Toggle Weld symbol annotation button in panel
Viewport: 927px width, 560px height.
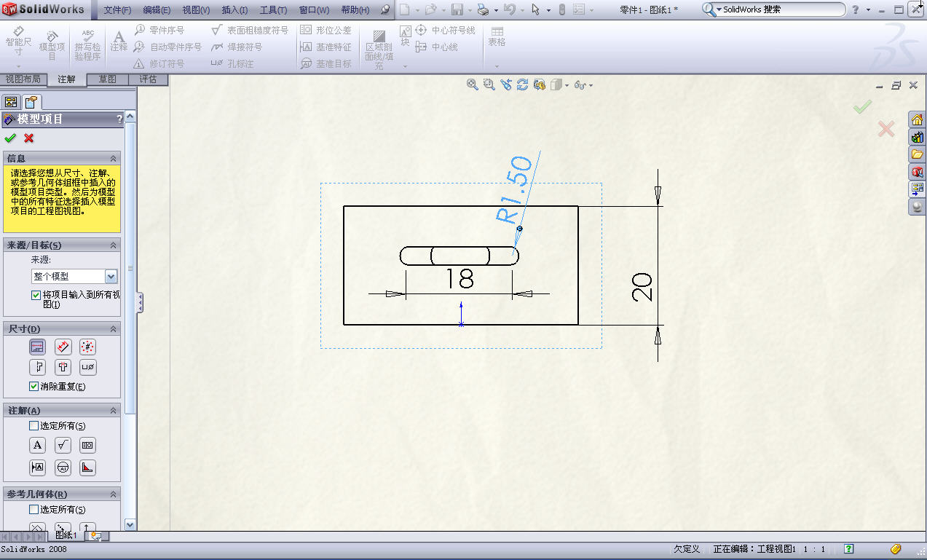pos(87,468)
